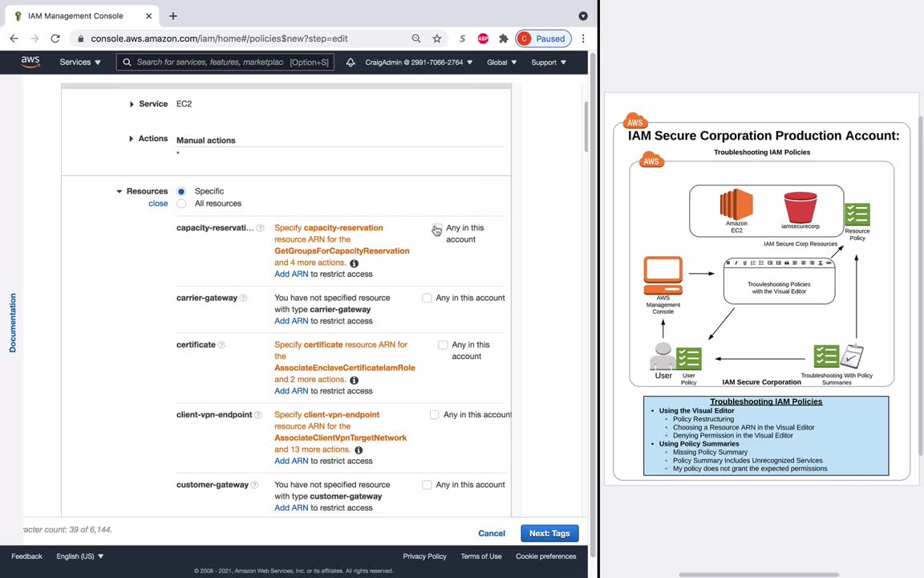Image resolution: width=924 pixels, height=578 pixels.
Task: Open the ABP ad blocker extension
Action: pos(483,39)
